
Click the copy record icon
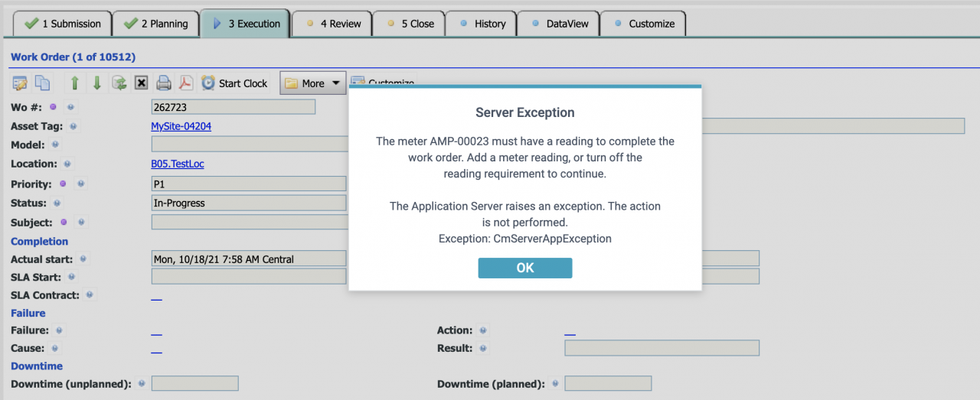[43, 83]
